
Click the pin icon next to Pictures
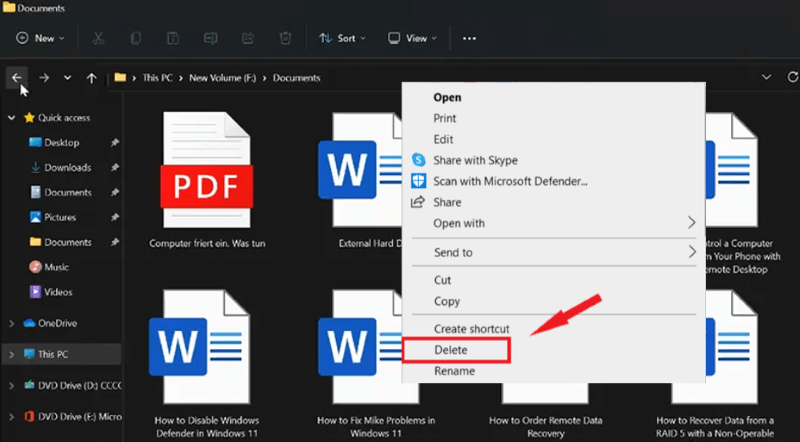pos(115,217)
